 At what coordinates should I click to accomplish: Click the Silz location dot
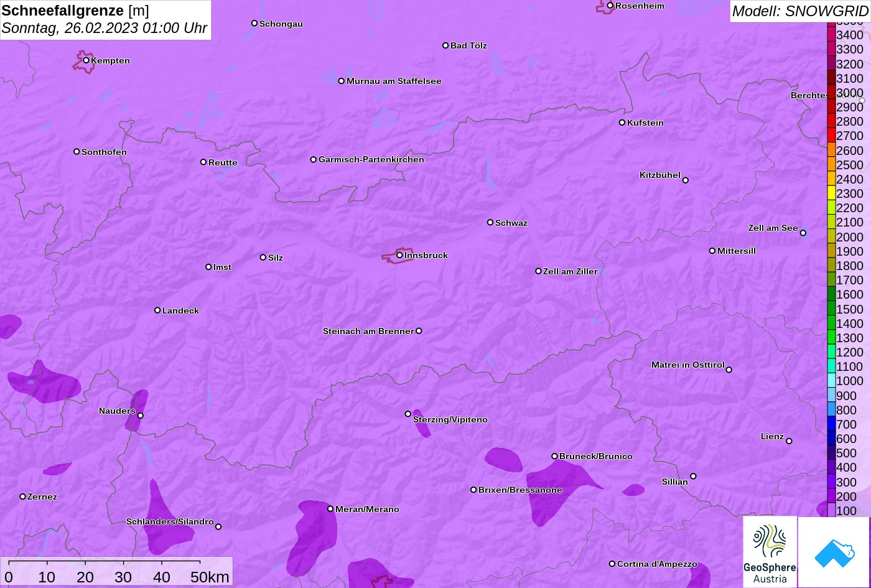point(263,257)
